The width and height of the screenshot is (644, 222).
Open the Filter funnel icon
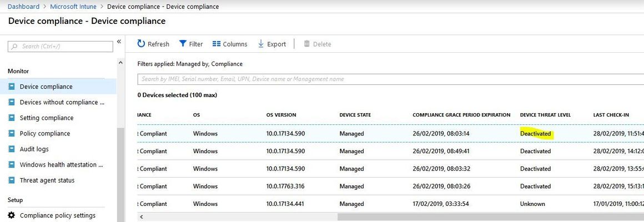click(x=183, y=43)
